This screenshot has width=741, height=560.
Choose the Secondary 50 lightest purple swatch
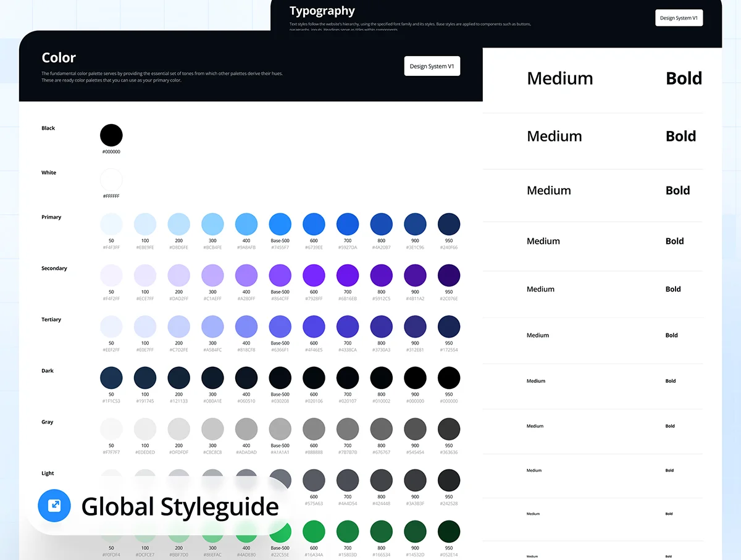pos(111,275)
